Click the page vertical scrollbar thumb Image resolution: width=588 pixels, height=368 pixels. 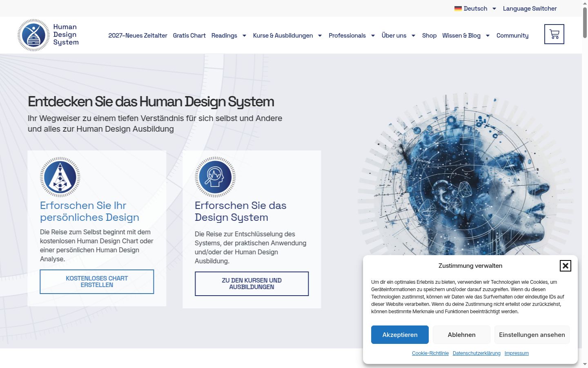585,22
